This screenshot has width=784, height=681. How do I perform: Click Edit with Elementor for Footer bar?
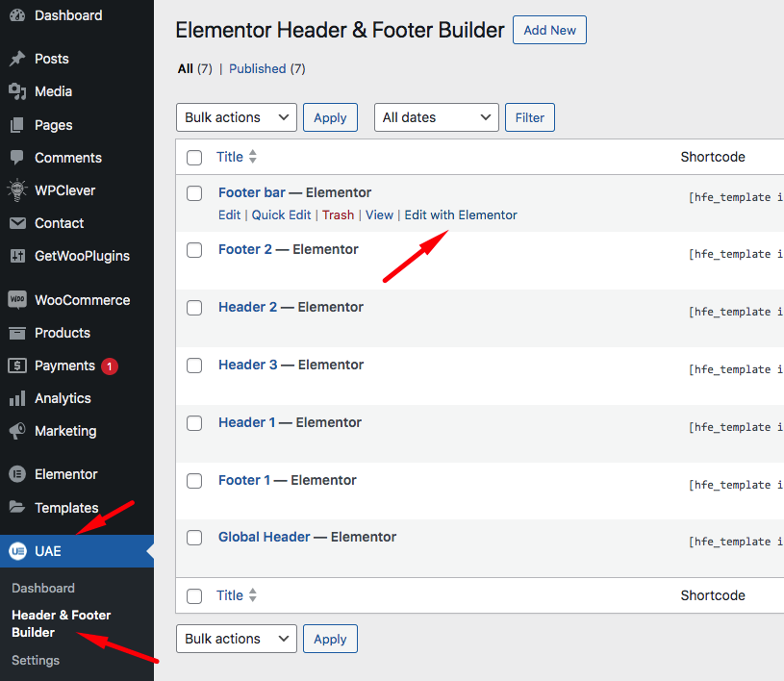461,215
